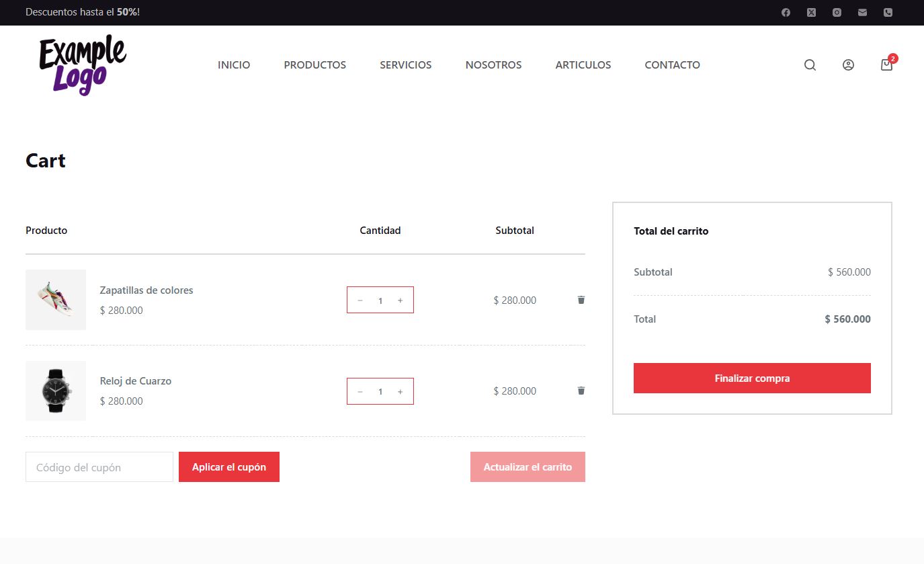The width and height of the screenshot is (924, 564).
Task: Open the Instagram icon in top bar
Action: (837, 12)
